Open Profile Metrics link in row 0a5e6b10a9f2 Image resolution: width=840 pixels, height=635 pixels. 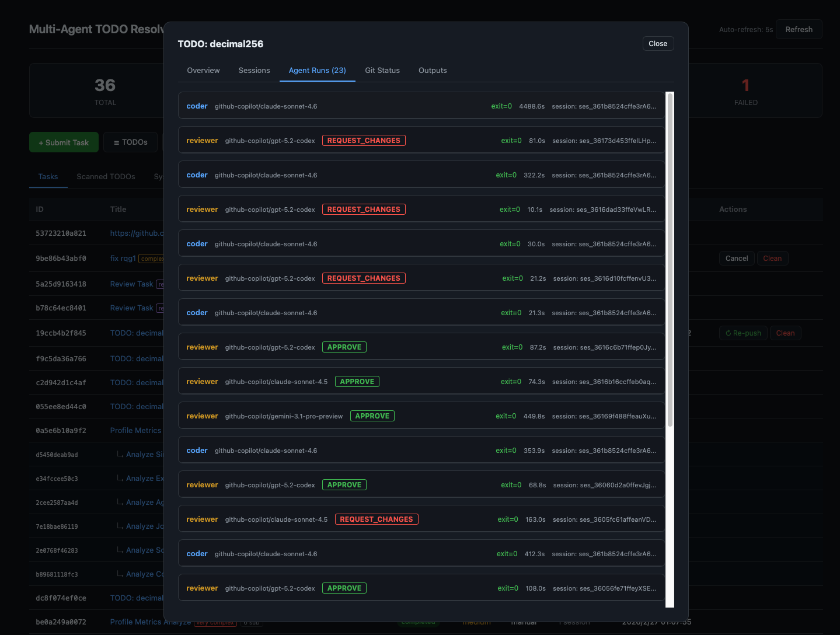(135, 430)
